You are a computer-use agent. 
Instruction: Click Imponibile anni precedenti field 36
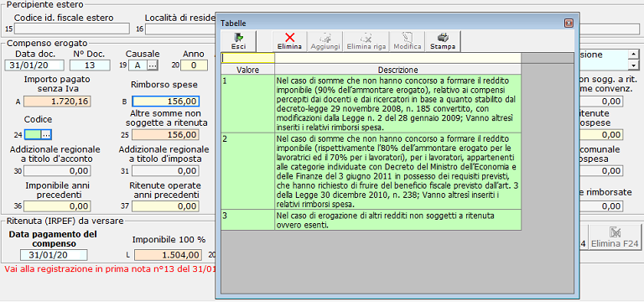[x=58, y=206]
